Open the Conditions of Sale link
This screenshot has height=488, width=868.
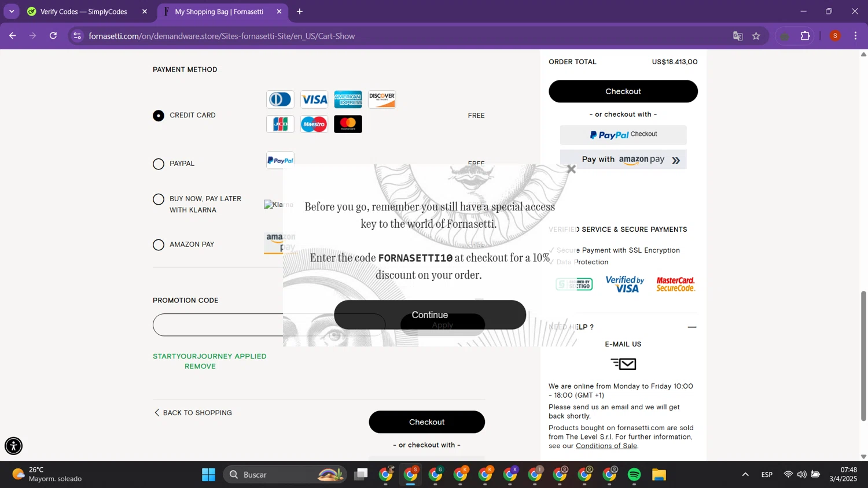606,446
